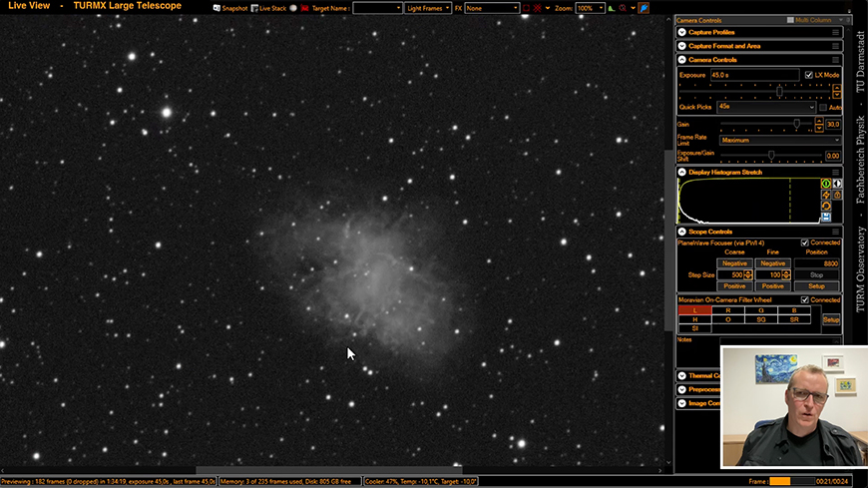Screen dimensions: 868x488
Task: Click the auto-stretch lightning bolt icon
Action: tap(826, 195)
